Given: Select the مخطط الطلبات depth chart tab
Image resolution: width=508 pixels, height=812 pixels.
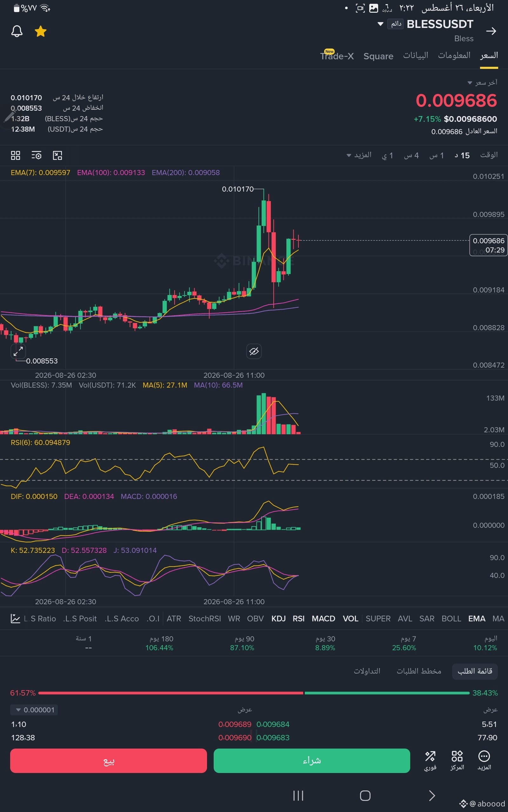Looking at the screenshot, I should 419,671.
